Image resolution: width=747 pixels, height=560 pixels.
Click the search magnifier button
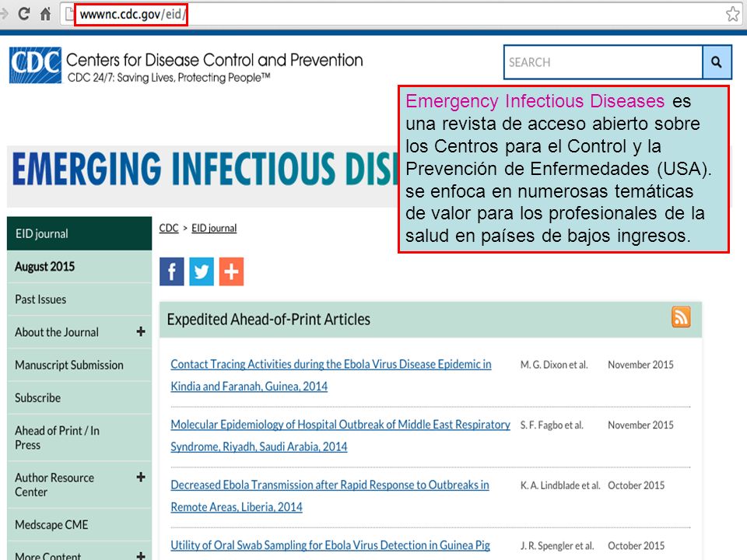tap(717, 62)
